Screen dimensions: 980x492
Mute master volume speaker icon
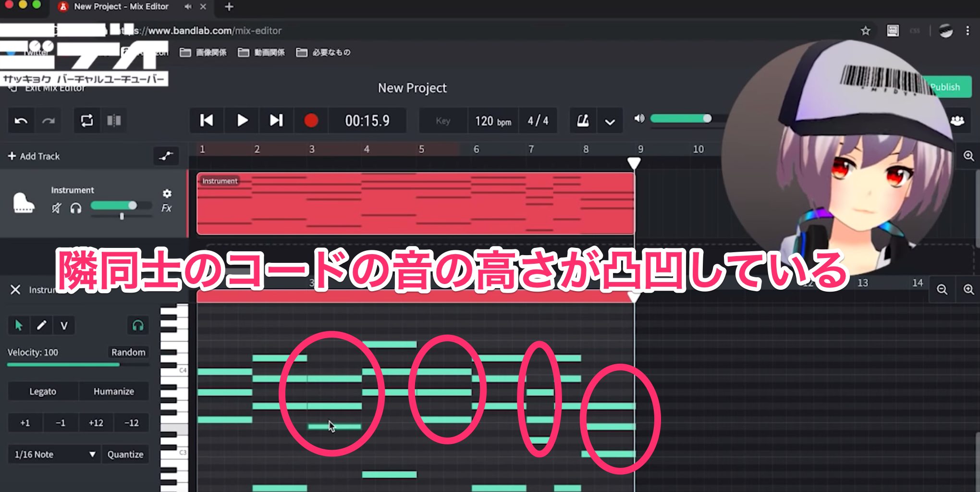pyautogui.click(x=639, y=118)
